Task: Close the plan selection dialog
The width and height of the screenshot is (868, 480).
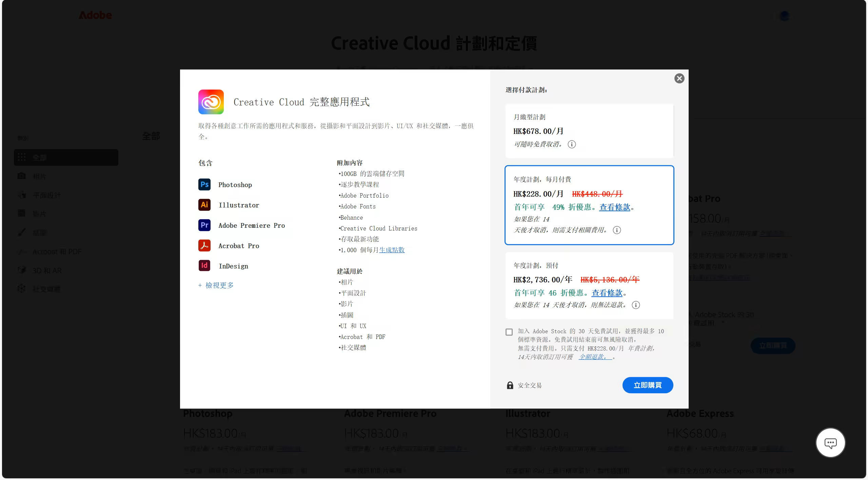Action: coord(679,79)
